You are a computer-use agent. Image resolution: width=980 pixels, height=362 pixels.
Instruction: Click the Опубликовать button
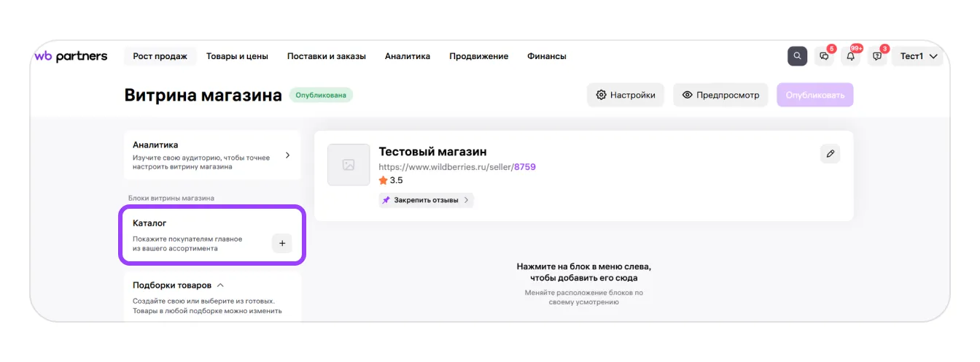(814, 95)
